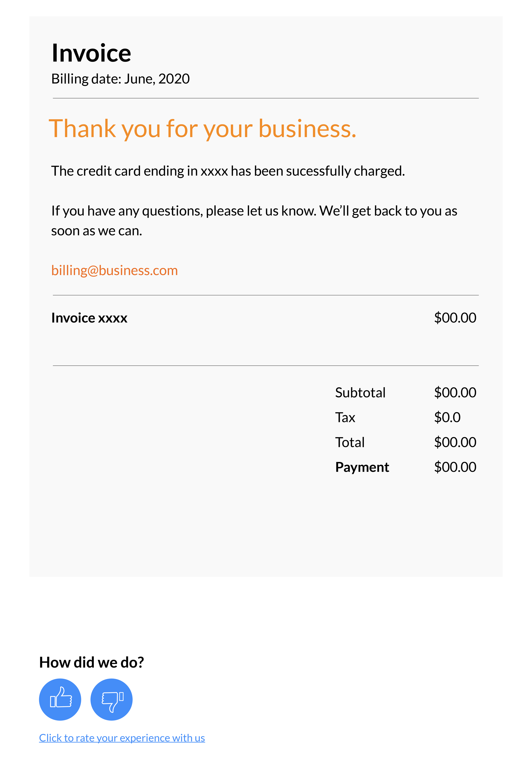The width and height of the screenshot is (532, 779).
Task: Select the Total label
Action: tap(350, 442)
